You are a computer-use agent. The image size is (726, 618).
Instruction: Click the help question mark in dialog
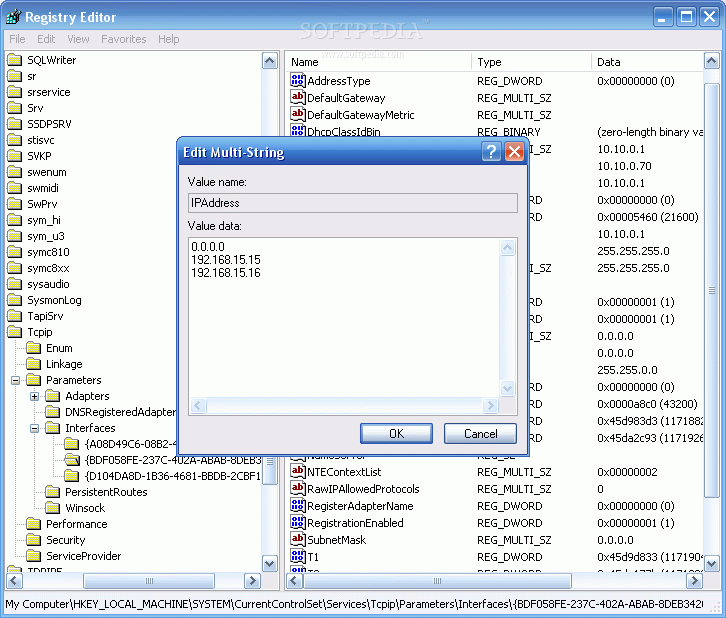point(491,152)
